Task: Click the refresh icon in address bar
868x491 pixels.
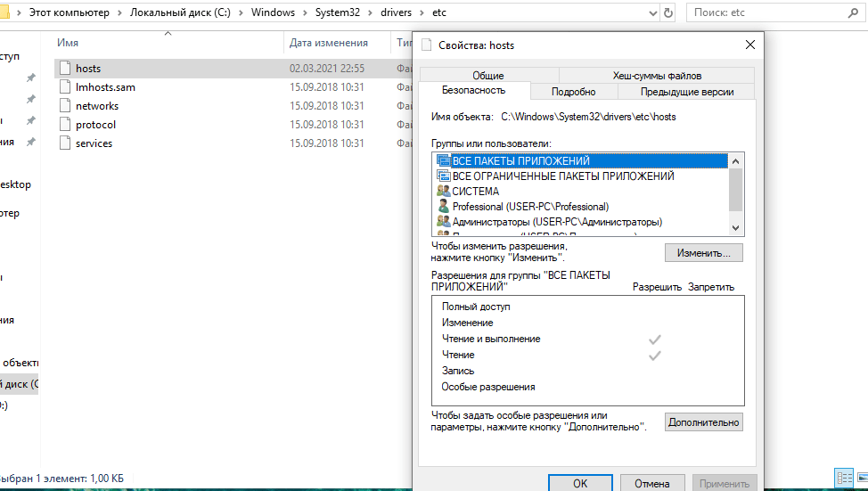Action: pos(668,12)
